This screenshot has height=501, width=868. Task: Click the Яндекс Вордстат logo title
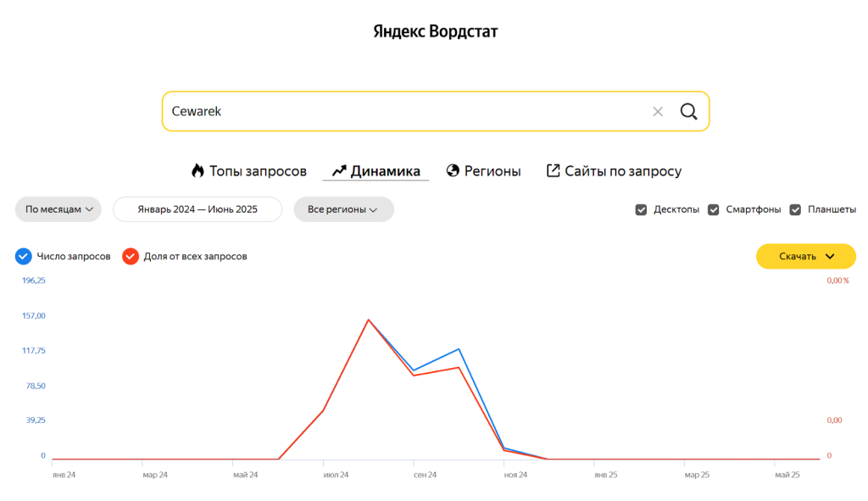[436, 32]
